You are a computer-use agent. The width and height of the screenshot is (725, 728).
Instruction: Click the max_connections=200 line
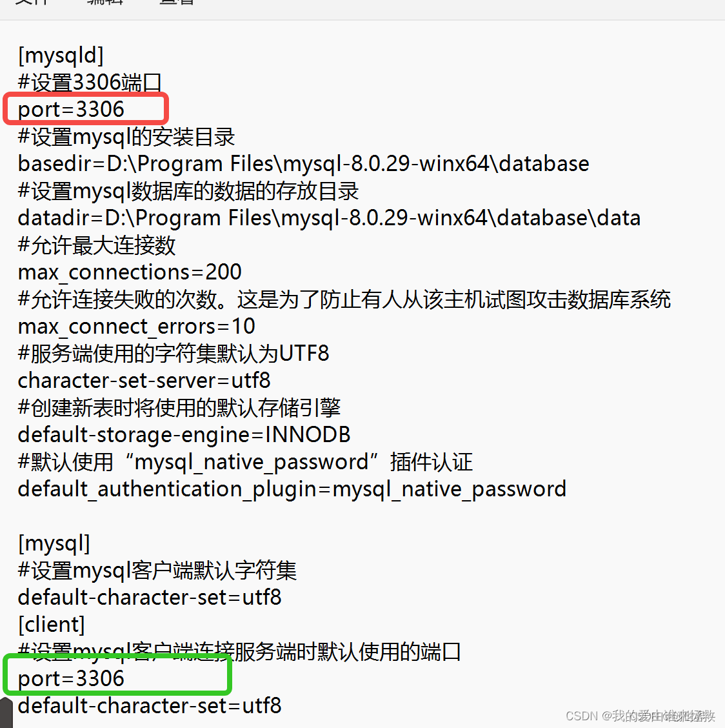pyautogui.click(x=130, y=272)
